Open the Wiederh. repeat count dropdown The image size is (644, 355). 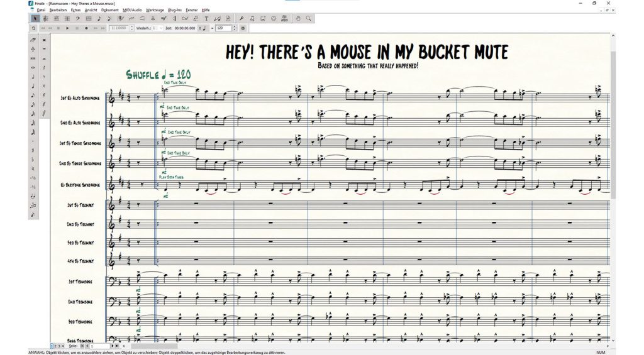pos(158,28)
